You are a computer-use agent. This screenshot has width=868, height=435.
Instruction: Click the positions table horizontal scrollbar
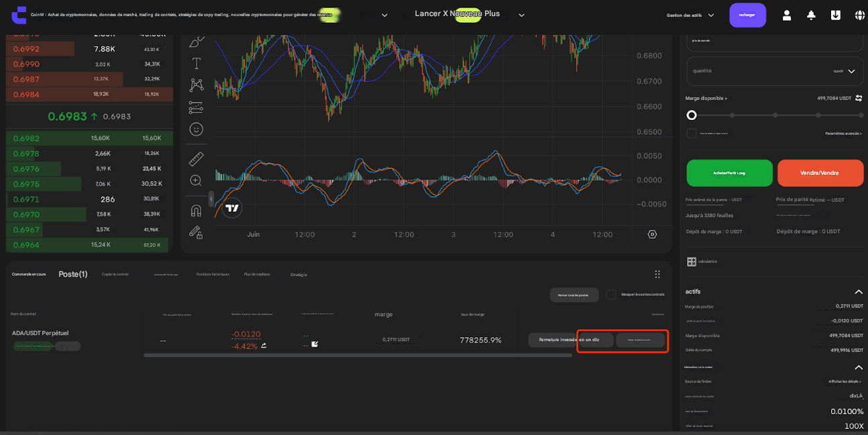pos(358,355)
